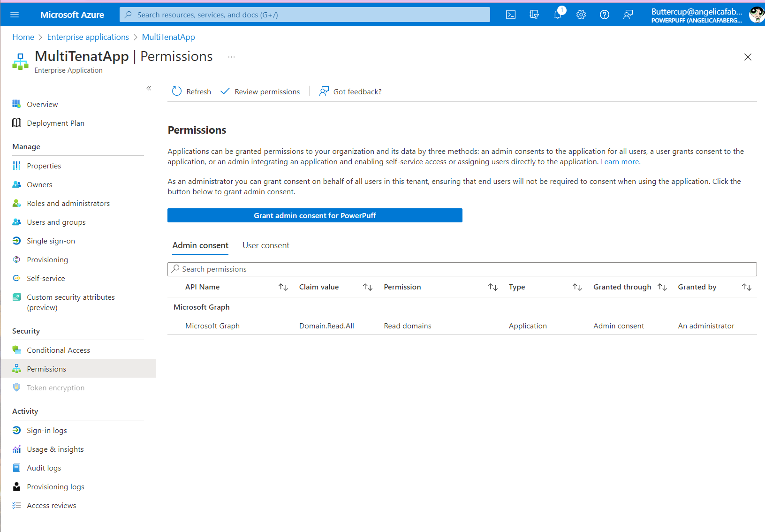Follow the Learn more link
765x532 pixels.
click(x=620, y=162)
